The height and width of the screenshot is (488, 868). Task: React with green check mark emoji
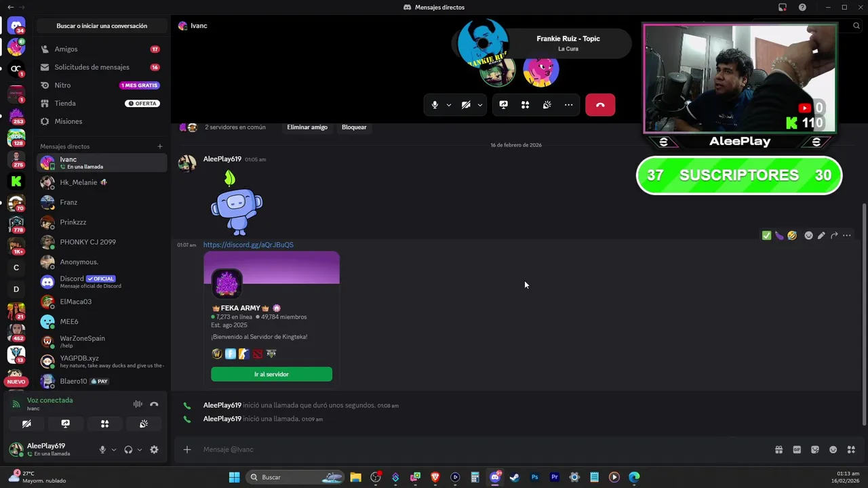point(766,235)
